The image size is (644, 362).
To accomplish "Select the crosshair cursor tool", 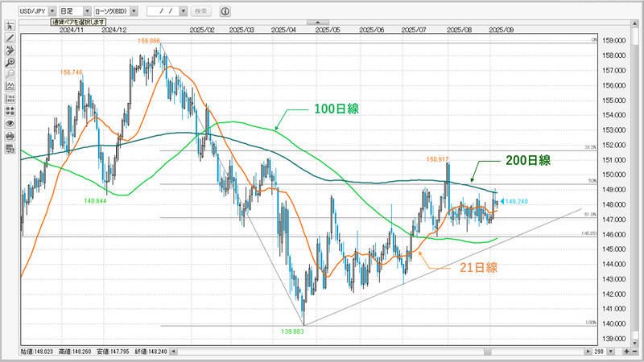I will [10, 27].
